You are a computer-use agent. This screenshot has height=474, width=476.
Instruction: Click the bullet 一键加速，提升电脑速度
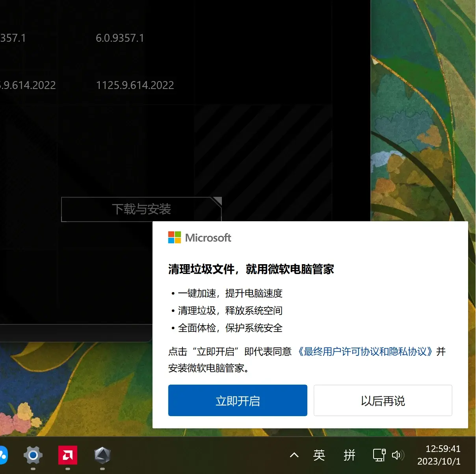(x=230, y=293)
